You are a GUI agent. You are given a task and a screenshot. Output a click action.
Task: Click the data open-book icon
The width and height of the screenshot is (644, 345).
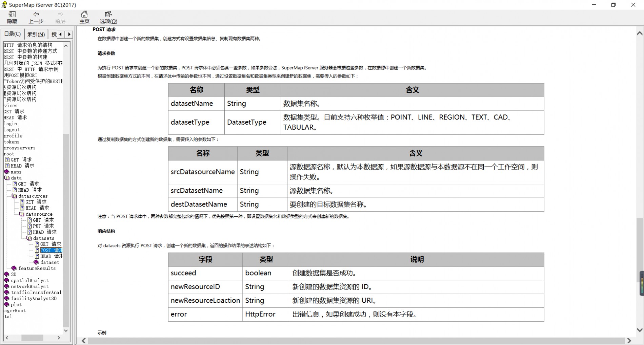[x=7, y=178]
